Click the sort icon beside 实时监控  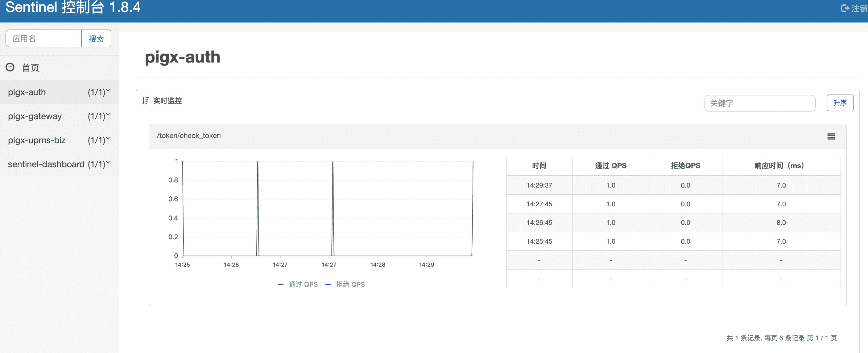pyautogui.click(x=145, y=101)
